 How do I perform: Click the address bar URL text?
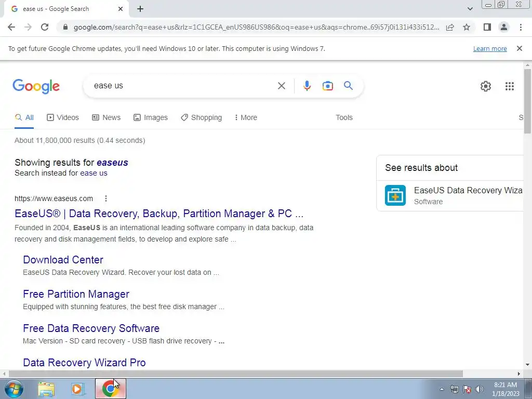point(256,27)
